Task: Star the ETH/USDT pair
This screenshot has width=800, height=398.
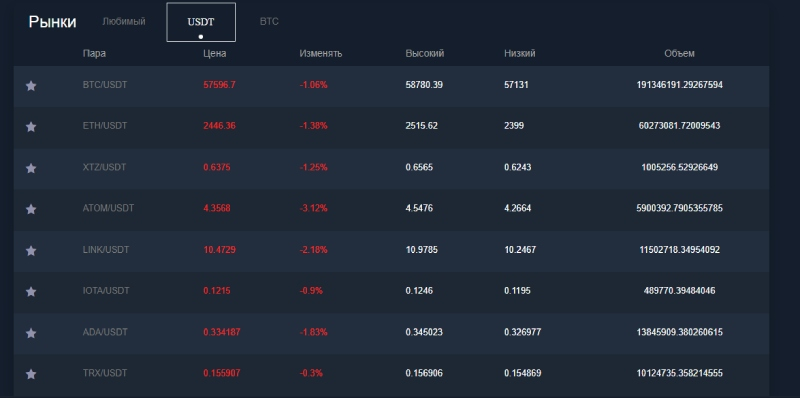Action: click(x=31, y=127)
